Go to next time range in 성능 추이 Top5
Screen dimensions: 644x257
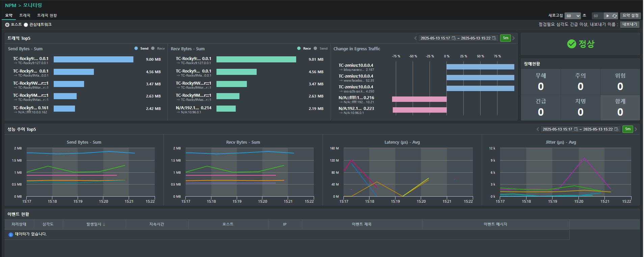coord(636,129)
